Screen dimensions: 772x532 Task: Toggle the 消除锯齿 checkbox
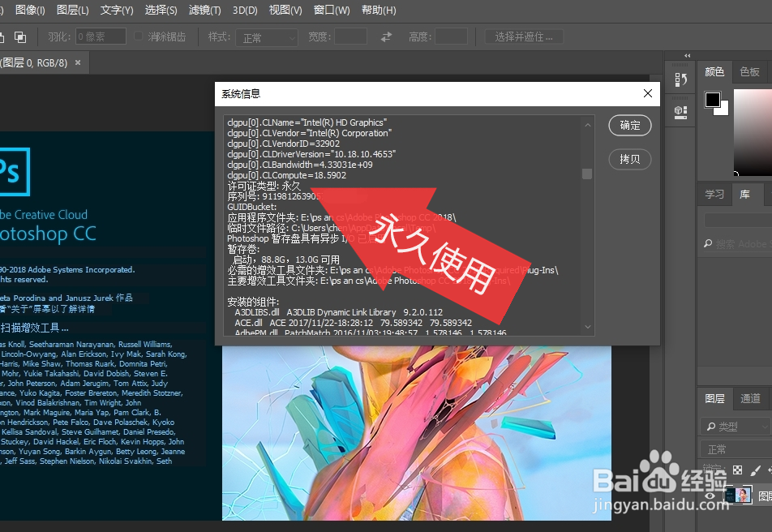[x=139, y=36]
